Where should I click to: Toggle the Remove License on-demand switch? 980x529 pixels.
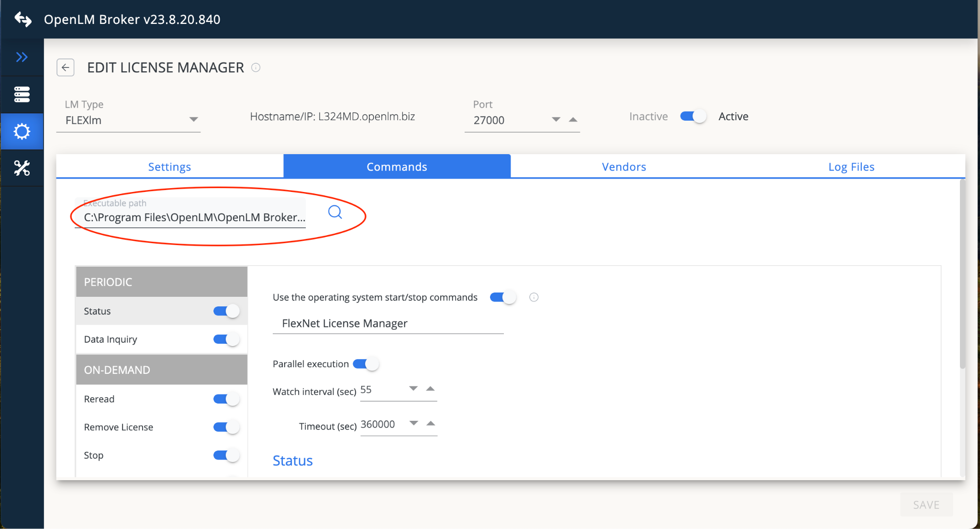click(x=226, y=427)
